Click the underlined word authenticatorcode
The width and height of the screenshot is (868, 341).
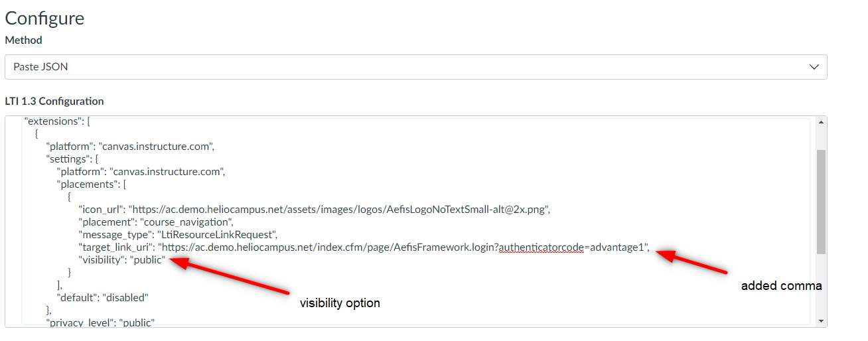541,247
